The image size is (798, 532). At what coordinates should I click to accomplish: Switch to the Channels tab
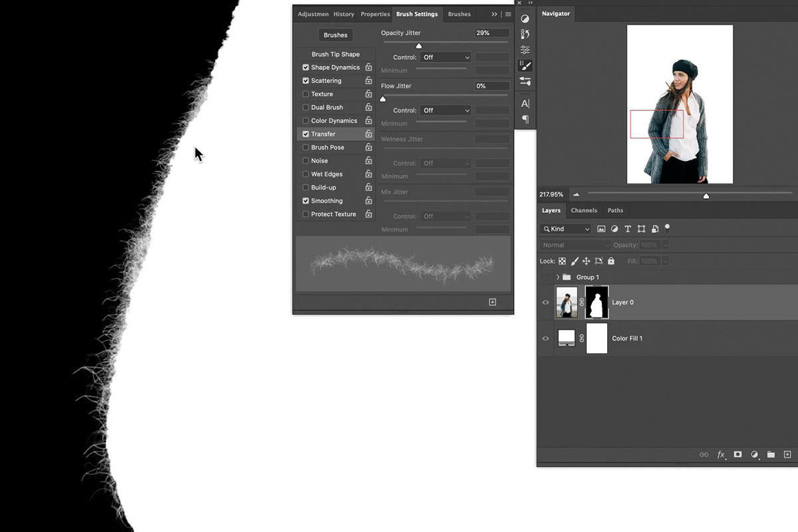pos(584,210)
